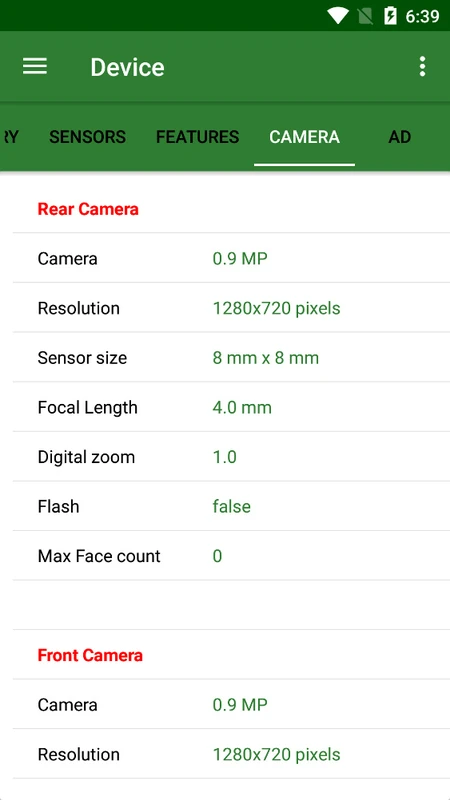Switch to the SENSORS tab
This screenshot has width=450, height=800.
point(87,137)
